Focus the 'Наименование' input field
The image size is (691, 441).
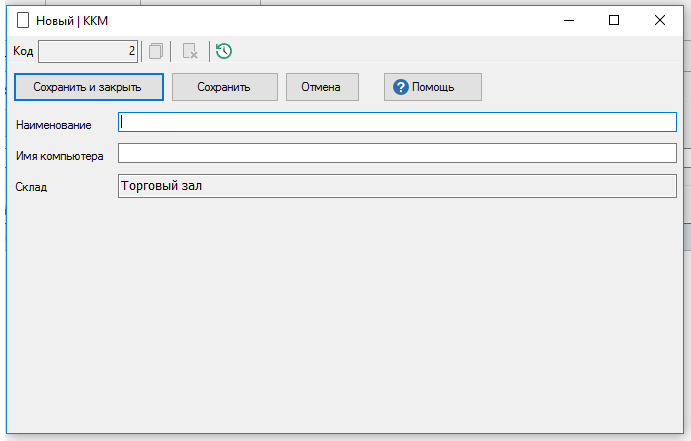[397, 122]
